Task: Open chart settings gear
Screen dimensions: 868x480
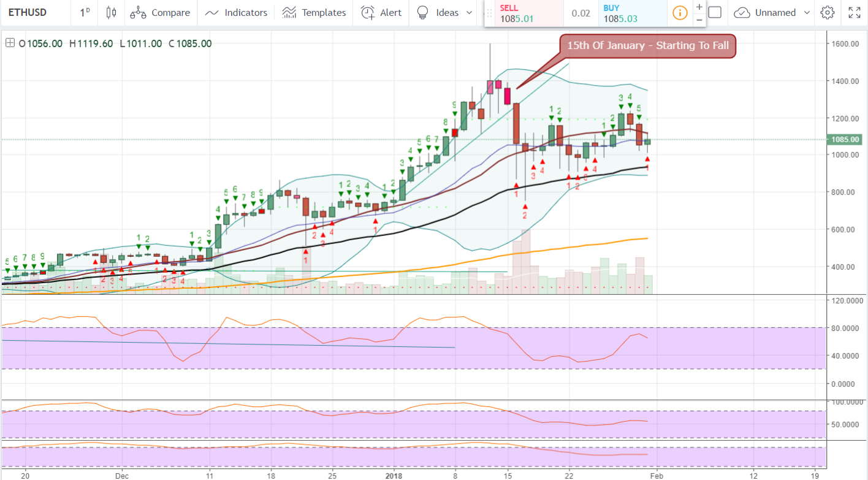Action: coord(828,12)
